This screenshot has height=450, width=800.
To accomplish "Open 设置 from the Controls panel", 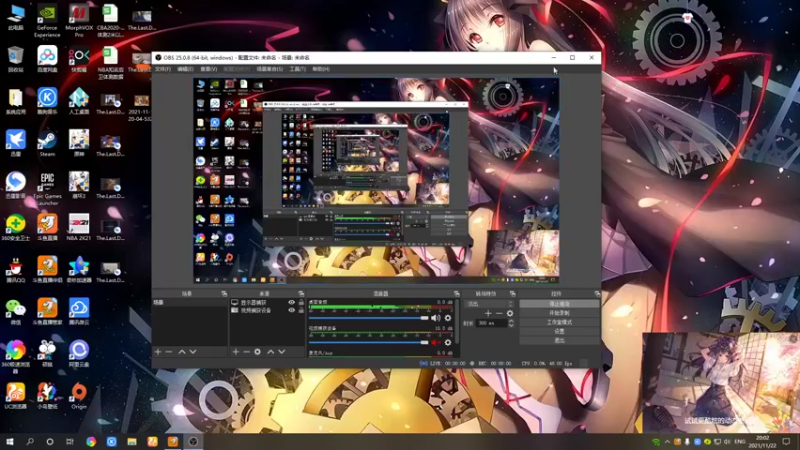I will [559, 331].
